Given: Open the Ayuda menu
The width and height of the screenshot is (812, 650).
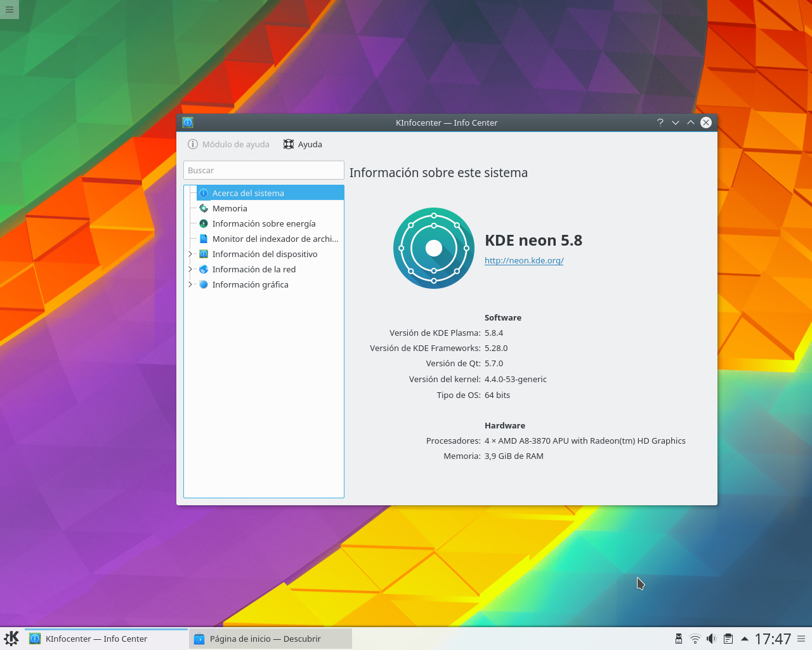Looking at the screenshot, I should (x=303, y=144).
